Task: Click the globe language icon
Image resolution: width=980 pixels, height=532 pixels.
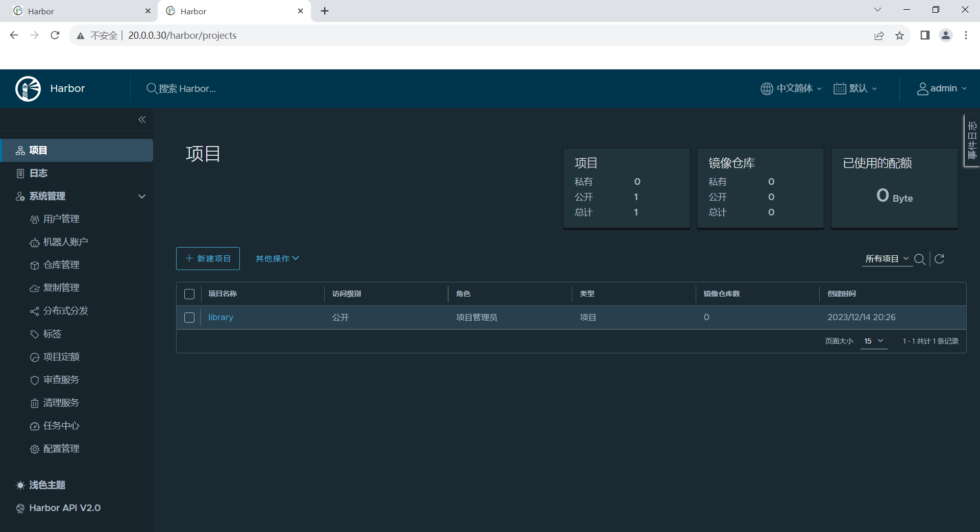Action: coord(767,89)
